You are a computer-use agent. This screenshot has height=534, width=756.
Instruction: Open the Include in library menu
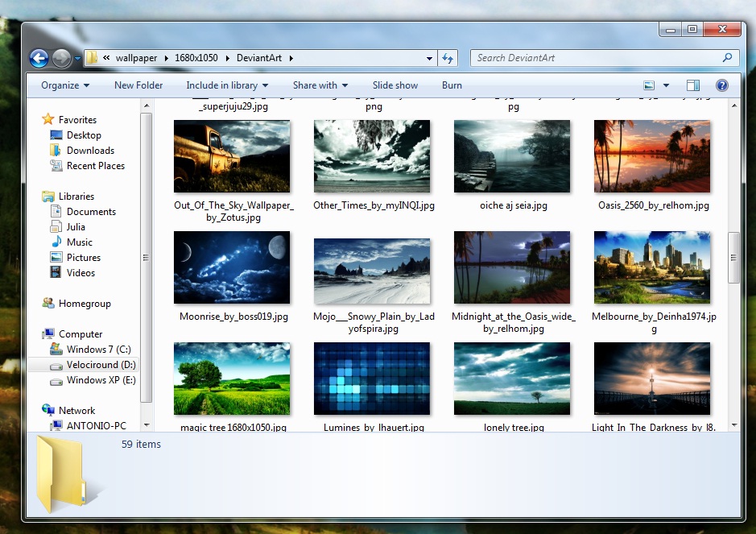pyautogui.click(x=227, y=85)
